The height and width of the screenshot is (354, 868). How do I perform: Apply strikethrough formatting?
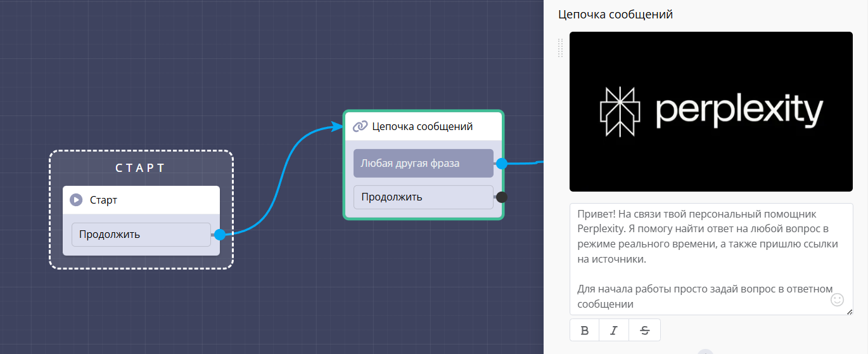[644, 330]
